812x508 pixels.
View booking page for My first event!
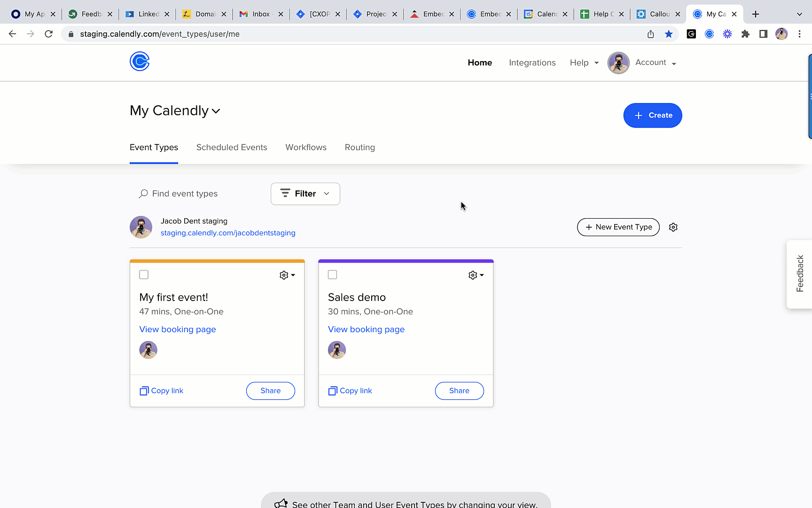(178, 329)
